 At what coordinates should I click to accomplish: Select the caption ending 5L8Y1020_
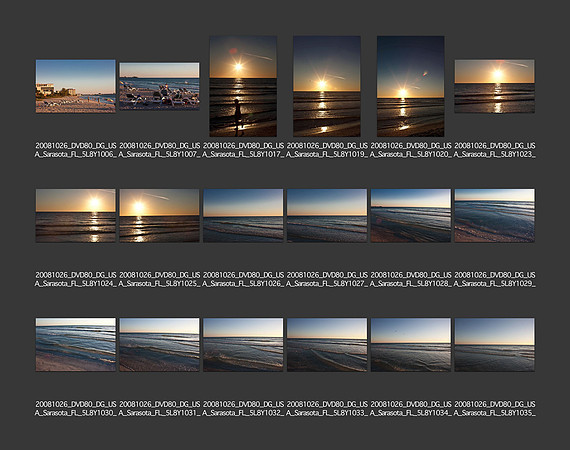click(410, 150)
